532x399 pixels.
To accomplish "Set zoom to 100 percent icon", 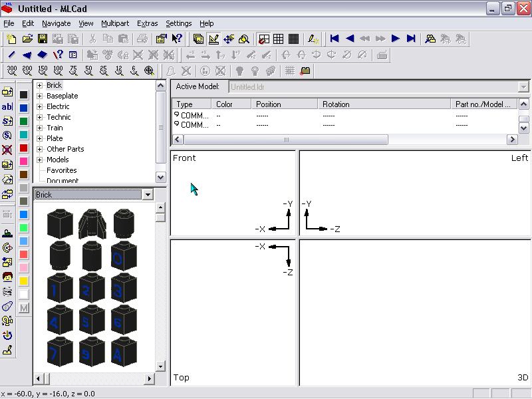I will click(58, 70).
